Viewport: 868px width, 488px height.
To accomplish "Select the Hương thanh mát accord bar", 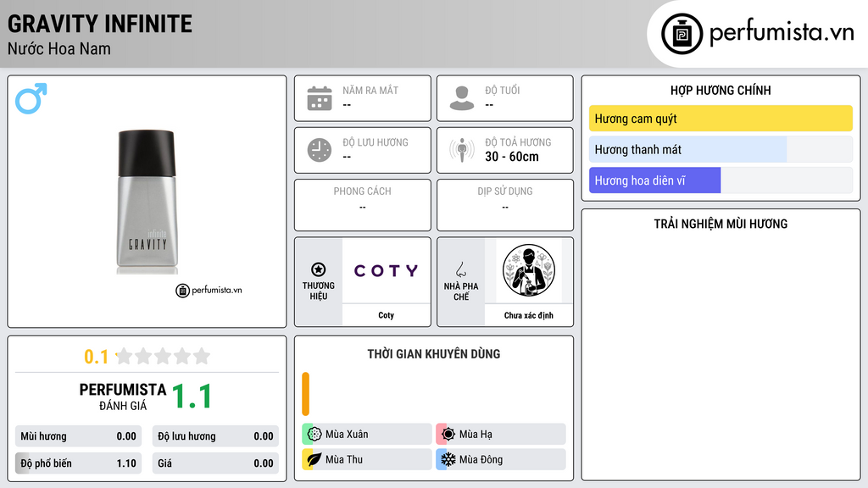I will point(721,149).
